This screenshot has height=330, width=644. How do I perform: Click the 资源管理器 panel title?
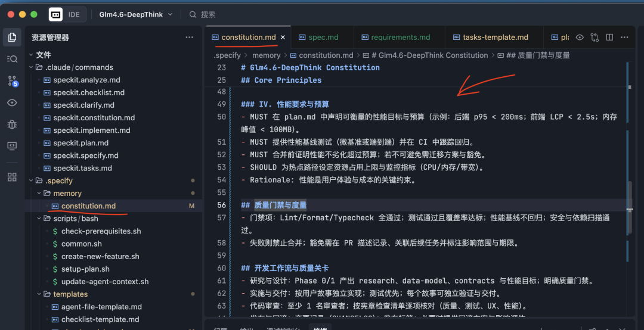[50, 38]
